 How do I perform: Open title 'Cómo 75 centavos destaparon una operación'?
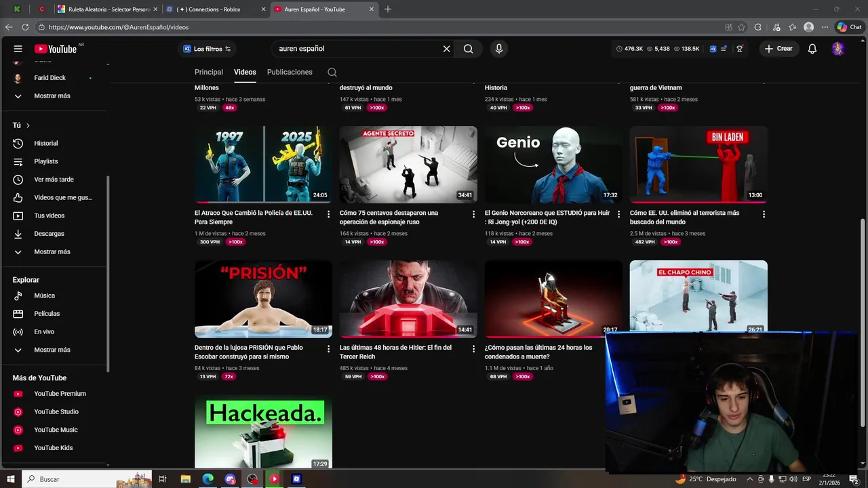[x=389, y=217]
